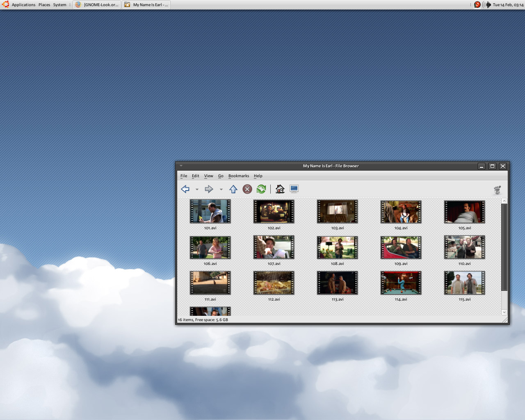Click the 112.avi file name label

(x=274, y=299)
